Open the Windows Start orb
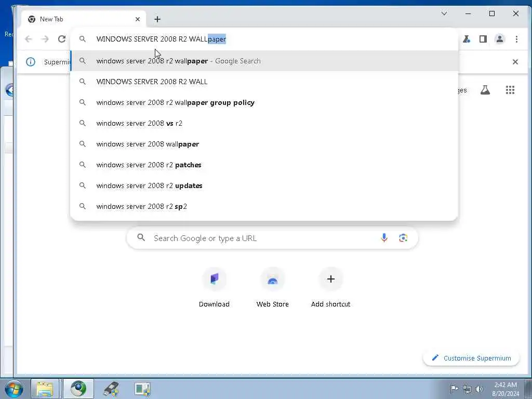 coord(14,389)
